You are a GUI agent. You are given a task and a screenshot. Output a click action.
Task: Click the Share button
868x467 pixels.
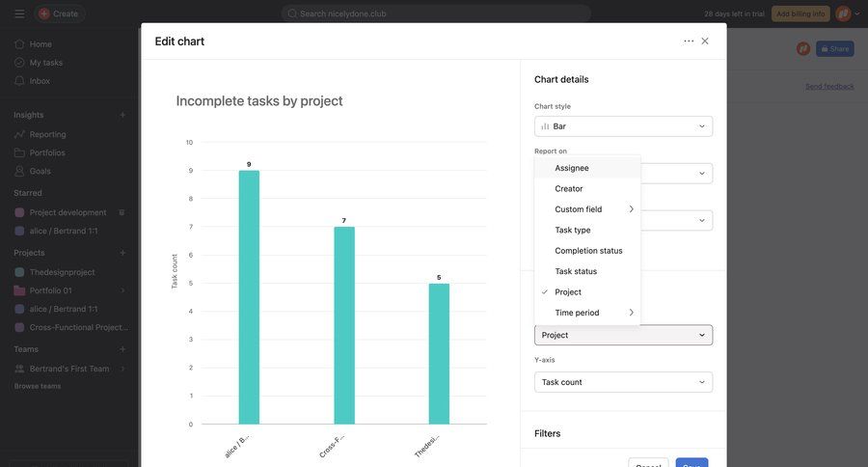click(835, 49)
